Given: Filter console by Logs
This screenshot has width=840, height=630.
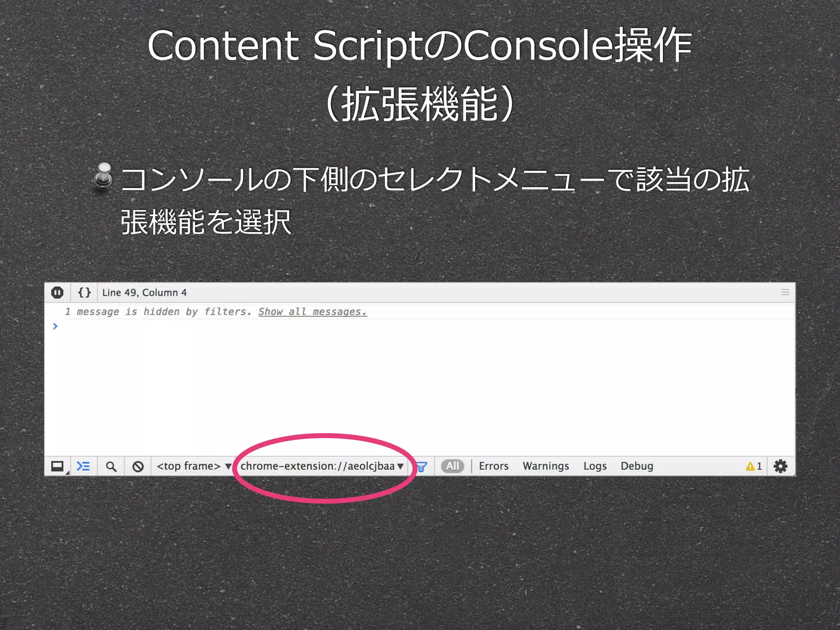Looking at the screenshot, I should 595,466.
